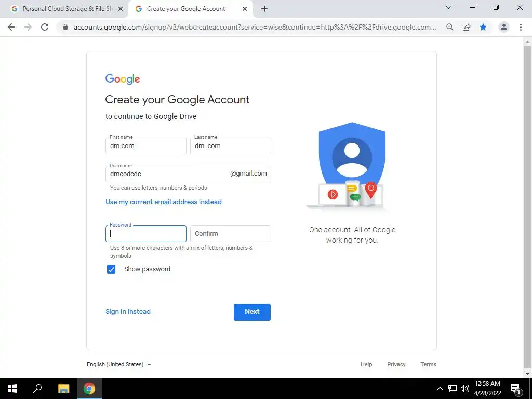This screenshot has height=399, width=532.
Task: Click the Confirm password field
Action: 231,234
